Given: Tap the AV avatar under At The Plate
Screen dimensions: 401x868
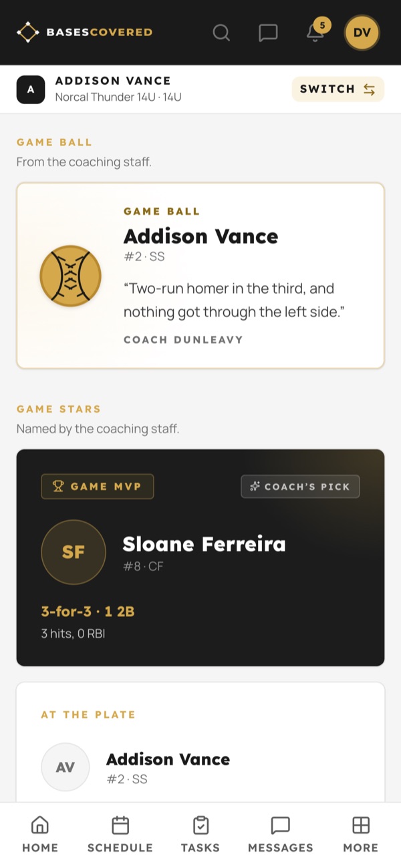Looking at the screenshot, I should pos(65,767).
